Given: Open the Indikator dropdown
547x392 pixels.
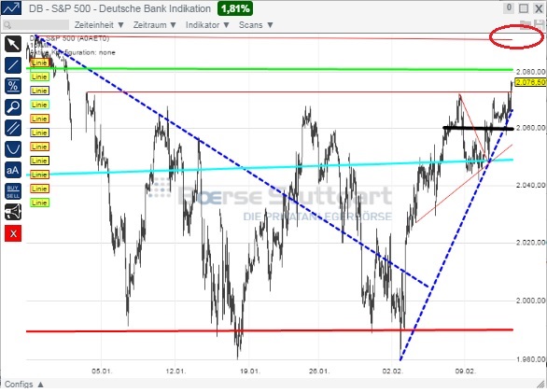Looking at the screenshot, I should click(207, 25).
